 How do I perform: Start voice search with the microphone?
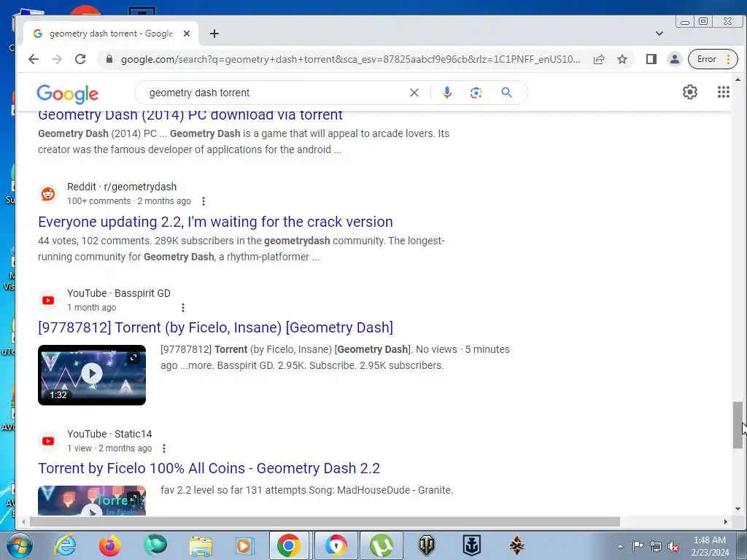pyautogui.click(x=447, y=93)
